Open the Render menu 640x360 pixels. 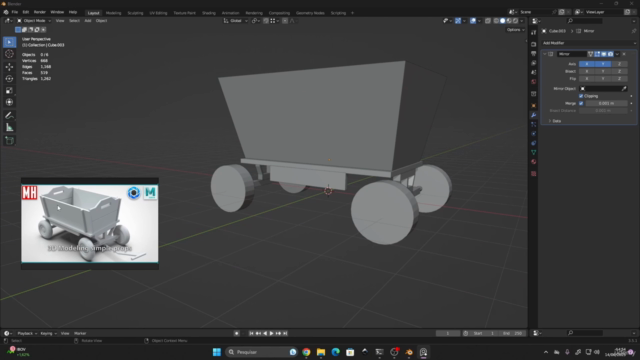tap(40, 12)
